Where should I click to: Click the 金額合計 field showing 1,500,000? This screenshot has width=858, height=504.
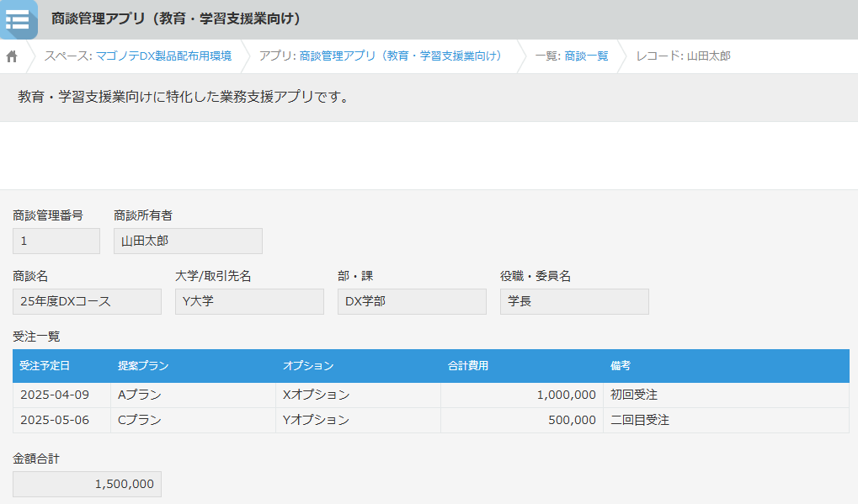tap(87, 485)
